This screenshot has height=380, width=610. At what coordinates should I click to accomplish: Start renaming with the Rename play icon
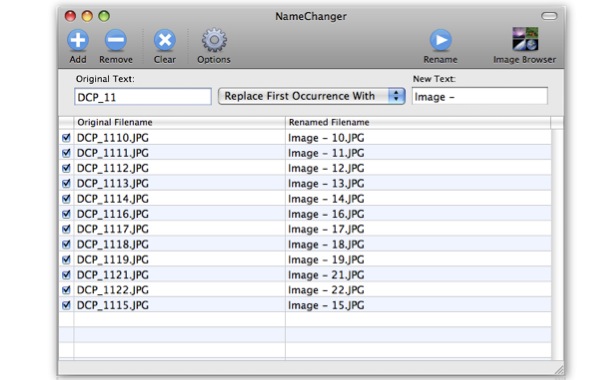point(440,40)
